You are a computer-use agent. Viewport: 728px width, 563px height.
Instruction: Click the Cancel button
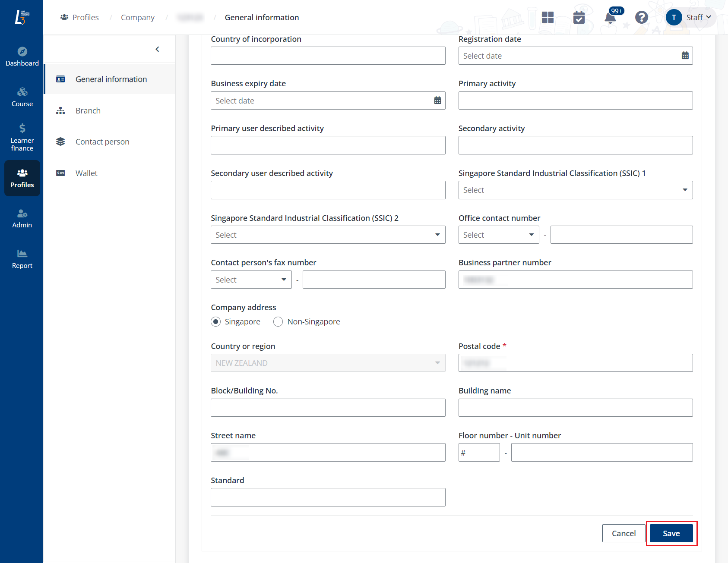tap(624, 534)
